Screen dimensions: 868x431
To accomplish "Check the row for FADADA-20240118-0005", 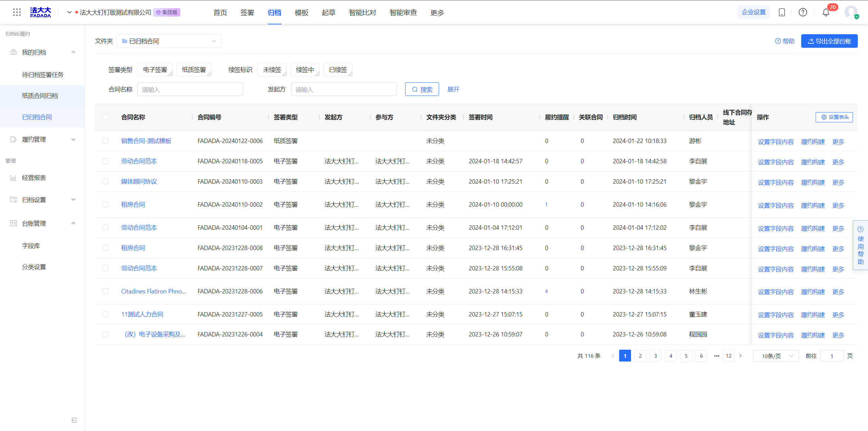I will click(x=106, y=161).
